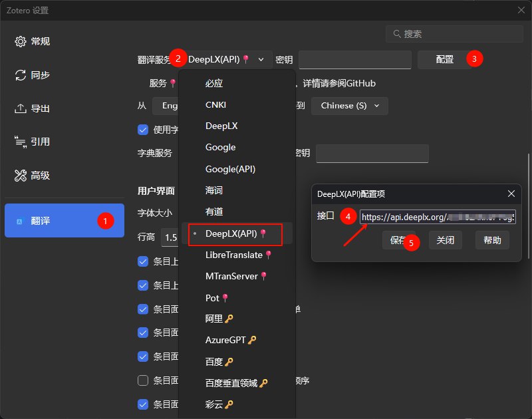
Task: Open the source language dropdown after 从
Action: pyautogui.click(x=166, y=106)
